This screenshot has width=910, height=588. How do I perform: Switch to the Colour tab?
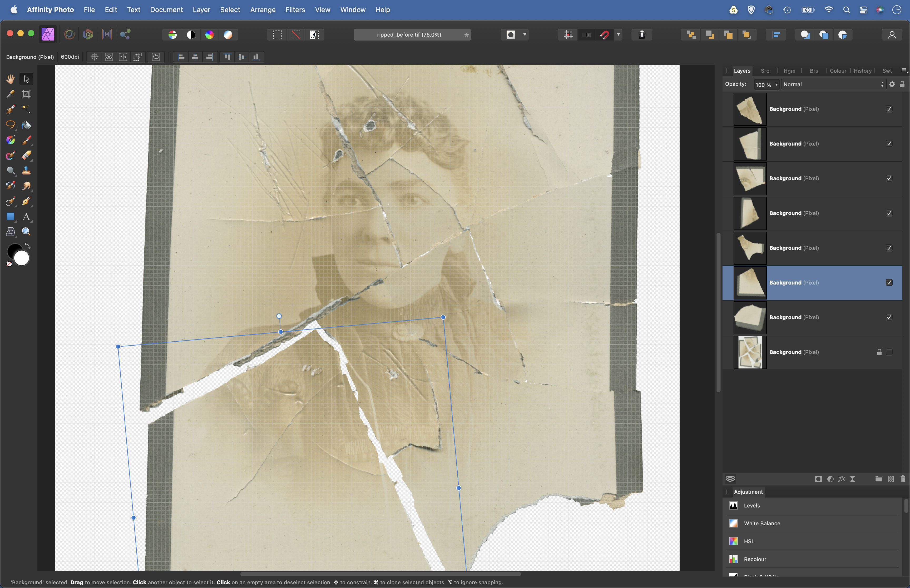838,71
